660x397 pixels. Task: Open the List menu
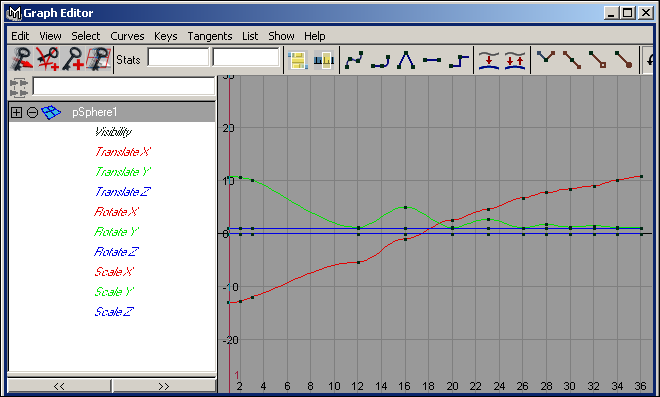tap(250, 36)
